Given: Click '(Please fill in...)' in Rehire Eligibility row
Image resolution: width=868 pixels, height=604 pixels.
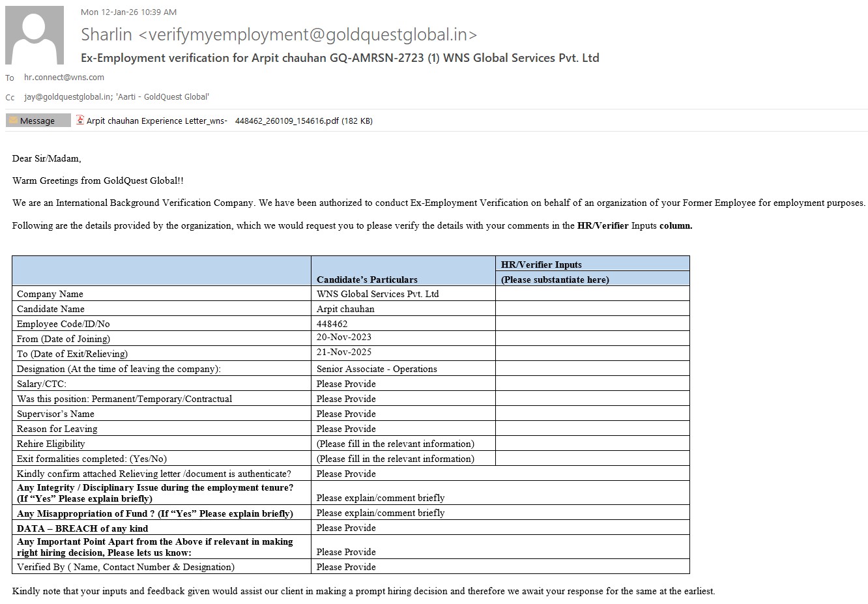Looking at the screenshot, I should coord(396,444).
